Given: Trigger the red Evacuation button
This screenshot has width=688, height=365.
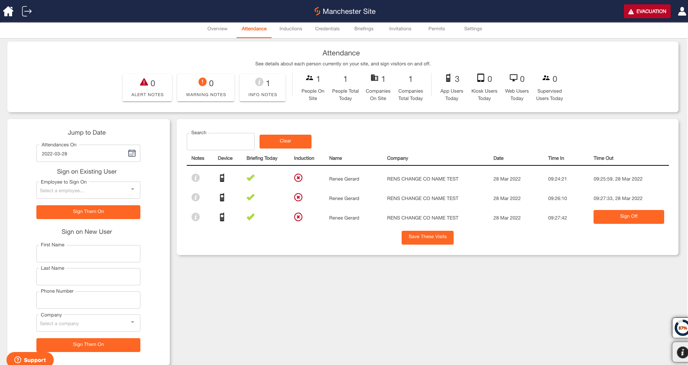Looking at the screenshot, I should coord(647,11).
